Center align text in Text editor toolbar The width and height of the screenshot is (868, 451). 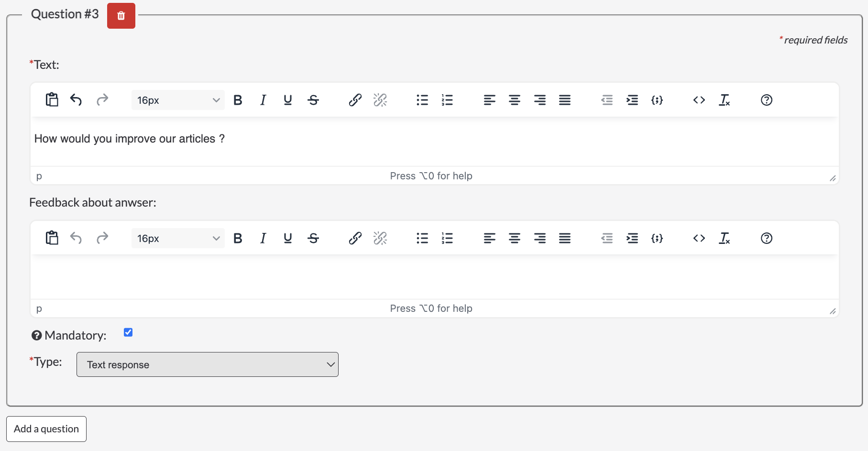[x=515, y=100]
